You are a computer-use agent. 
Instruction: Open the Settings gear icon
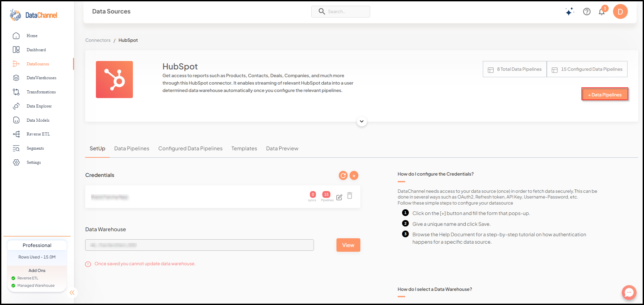pos(16,162)
